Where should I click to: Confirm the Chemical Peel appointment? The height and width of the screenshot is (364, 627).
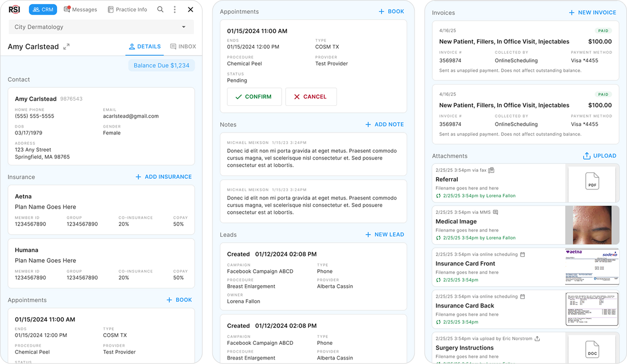click(254, 97)
